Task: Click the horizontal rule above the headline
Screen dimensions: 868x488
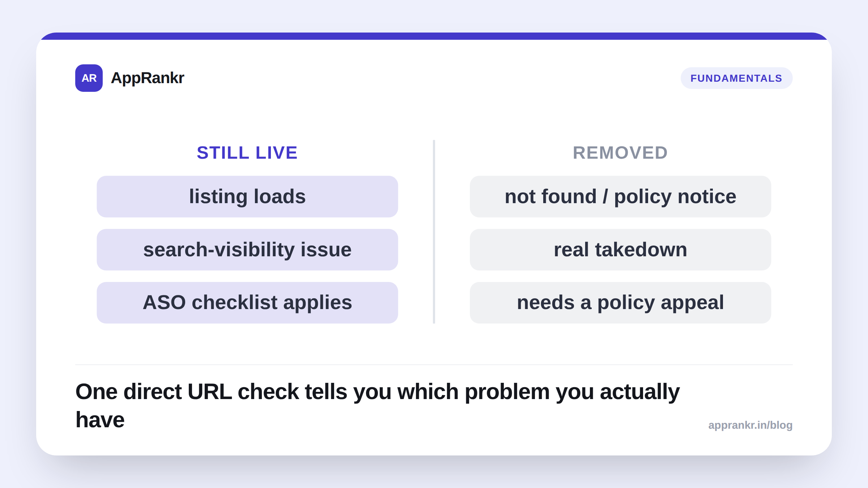Action: (434, 365)
